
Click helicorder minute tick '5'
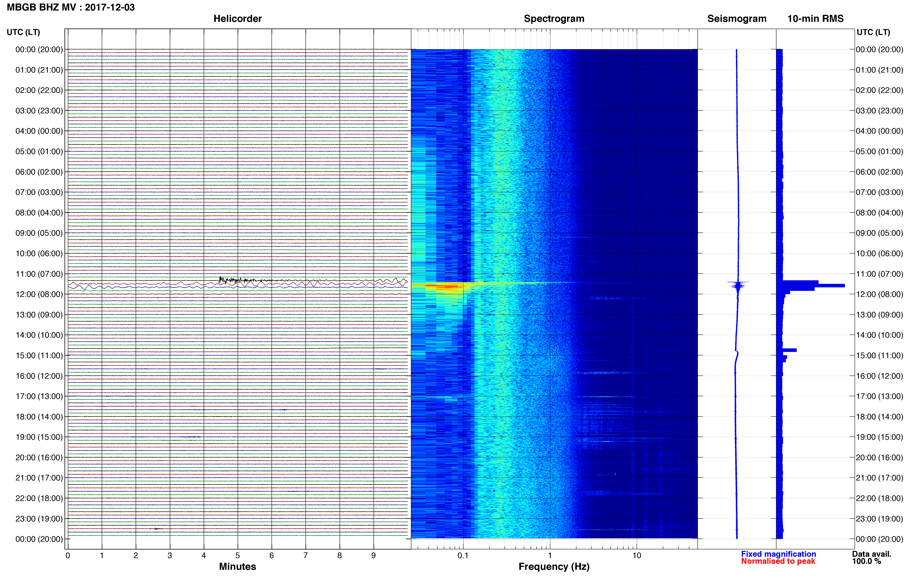point(238,555)
